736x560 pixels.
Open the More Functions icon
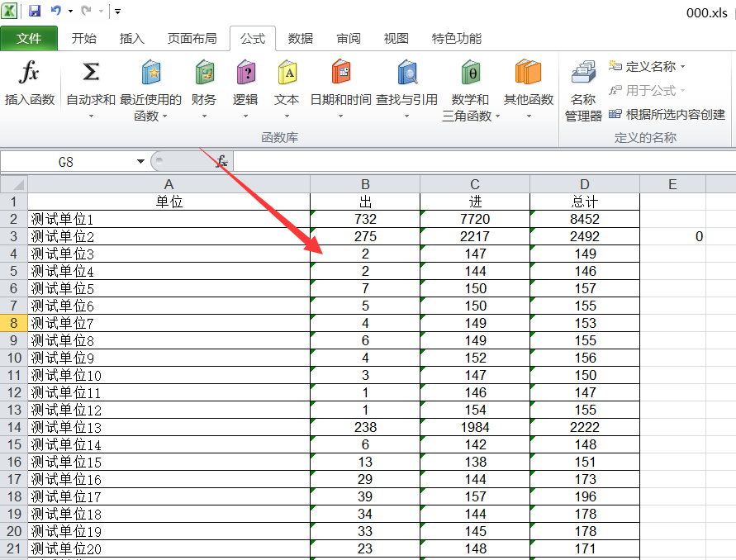pyautogui.click(x=529, y=73)
